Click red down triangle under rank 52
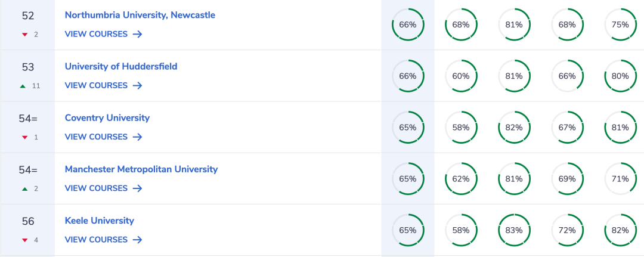Image resolution: width=644 pixels, height=257 pixels. [x=24, y=35]
